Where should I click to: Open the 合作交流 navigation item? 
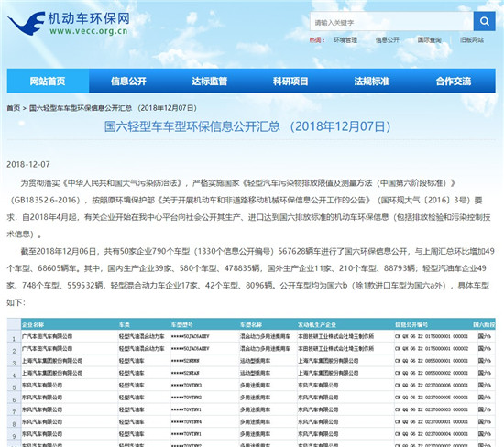[x=454, y=81]
